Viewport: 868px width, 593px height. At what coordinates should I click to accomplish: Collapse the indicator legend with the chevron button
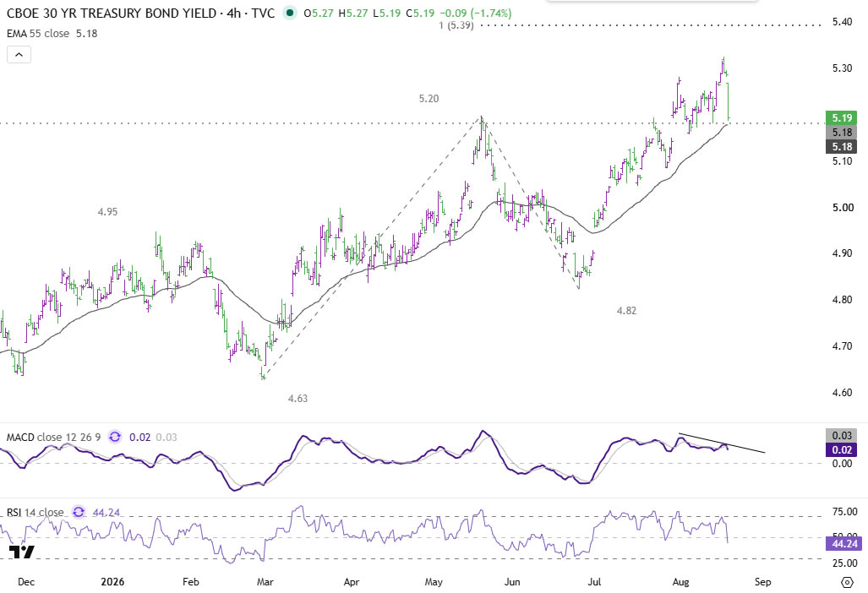[19, 55]
